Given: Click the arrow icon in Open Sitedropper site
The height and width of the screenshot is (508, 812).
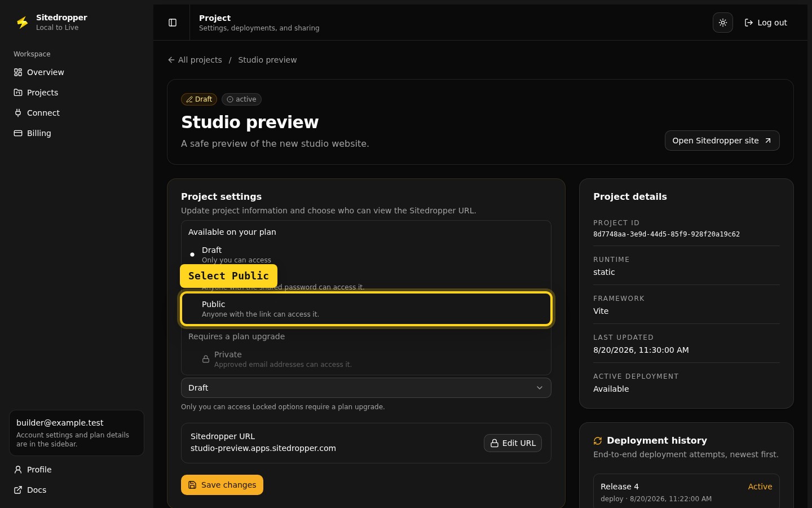Looking at the screenshot, I should tap(768, 141).
